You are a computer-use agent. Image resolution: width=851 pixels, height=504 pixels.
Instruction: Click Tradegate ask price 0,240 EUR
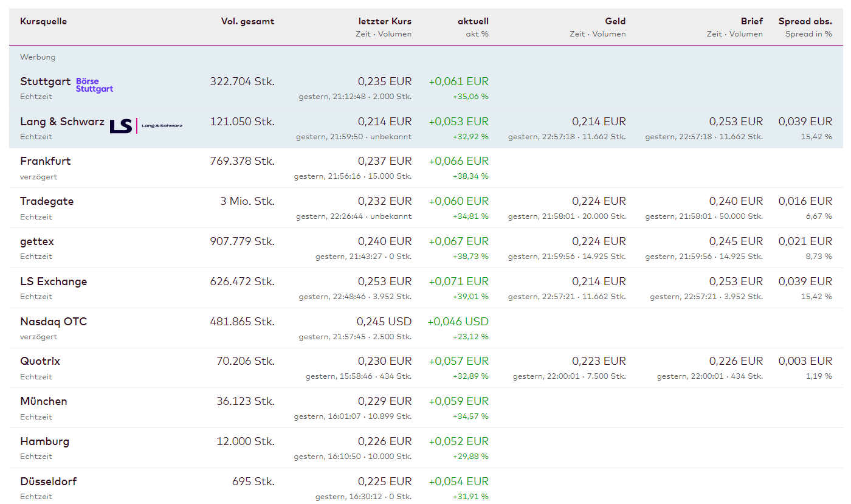pos(736,201)
